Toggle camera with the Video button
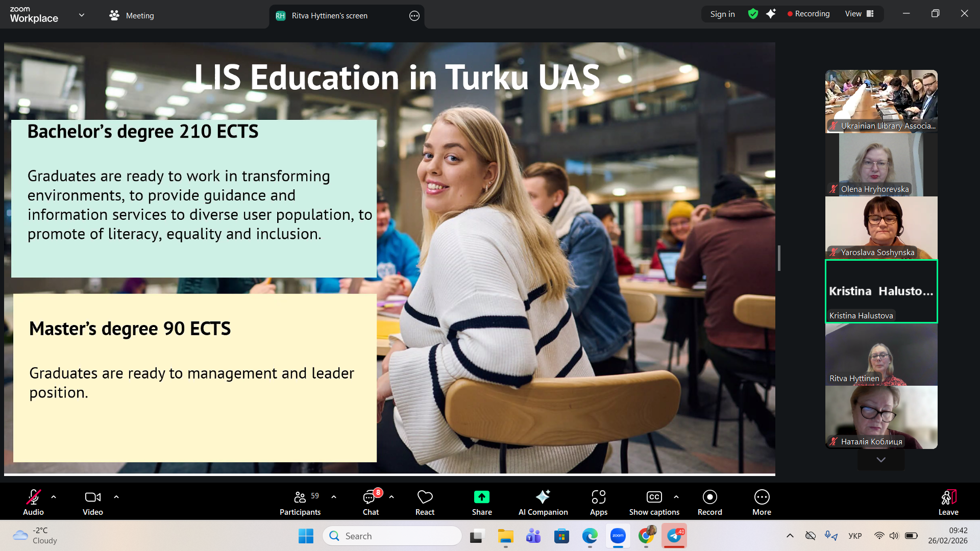The image size is (980, 551). (x=92, y=503)
